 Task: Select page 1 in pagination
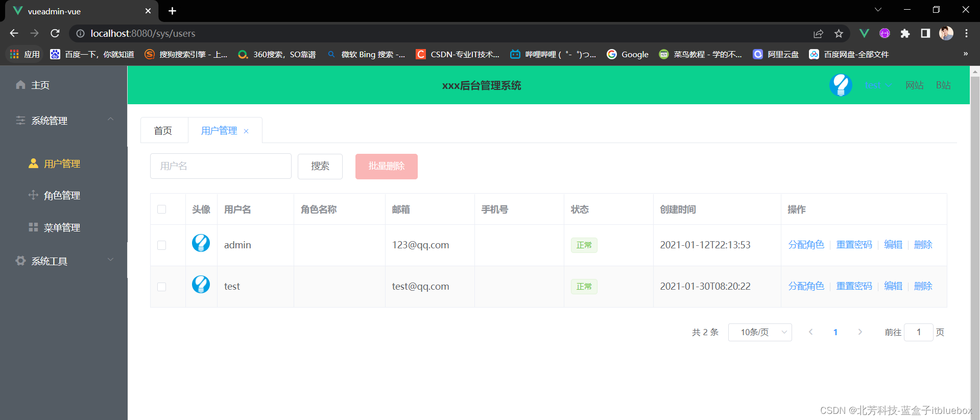tap(835, 332)
